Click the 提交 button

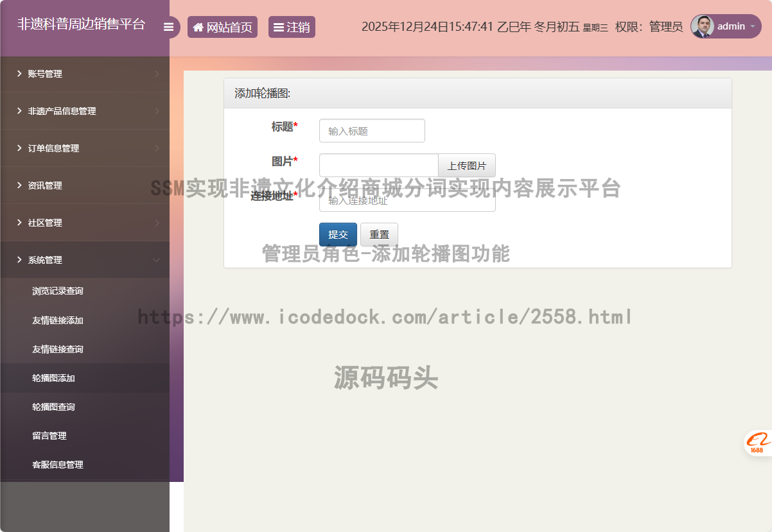pyautogui.click(x=338, y=234)
